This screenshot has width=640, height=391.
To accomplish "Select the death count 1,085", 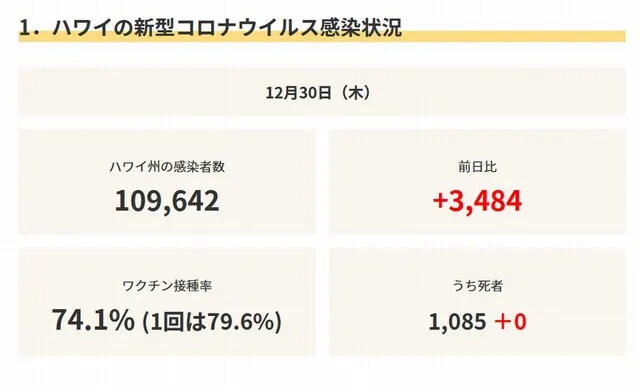I will point(457,322).
